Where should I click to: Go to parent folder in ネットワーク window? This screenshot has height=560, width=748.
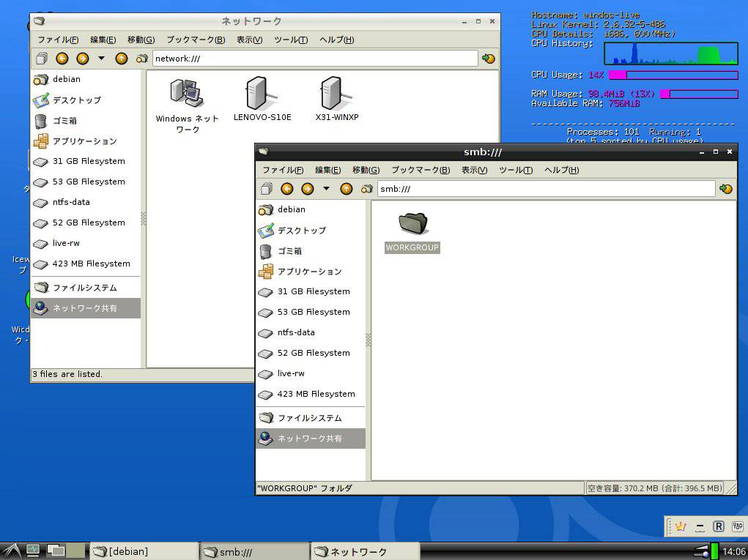point(122,59)
